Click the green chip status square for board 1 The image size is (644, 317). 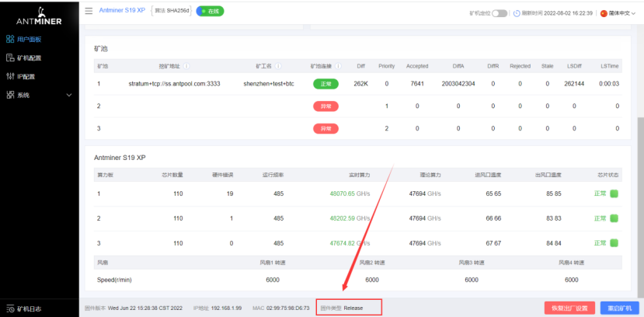coord(614,193)
